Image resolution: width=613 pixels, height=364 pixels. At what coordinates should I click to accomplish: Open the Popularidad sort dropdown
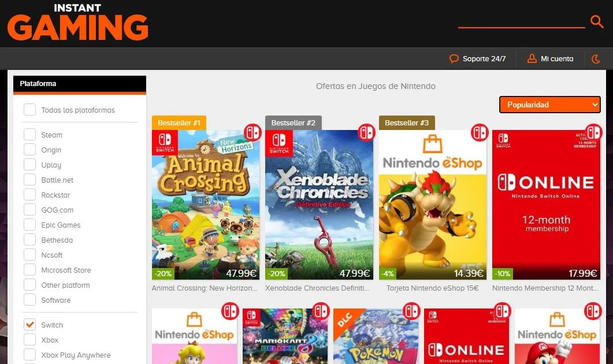549,105
